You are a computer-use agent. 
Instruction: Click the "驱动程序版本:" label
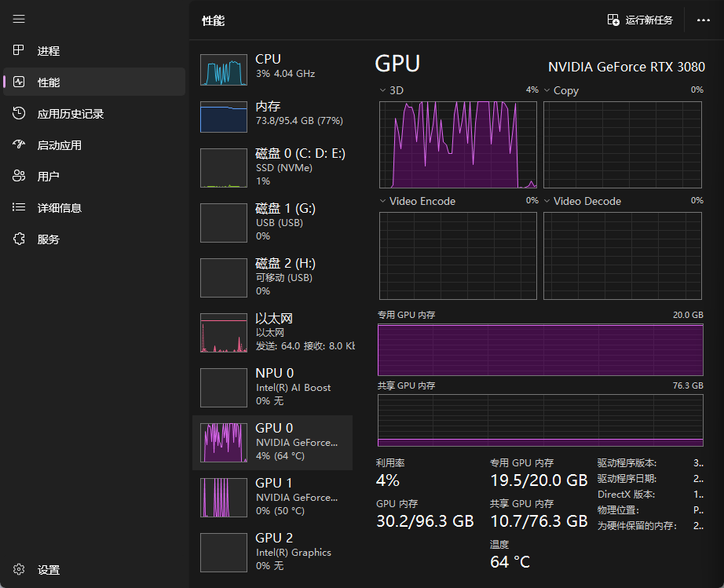pyautogui.click(x=627, y=463)
